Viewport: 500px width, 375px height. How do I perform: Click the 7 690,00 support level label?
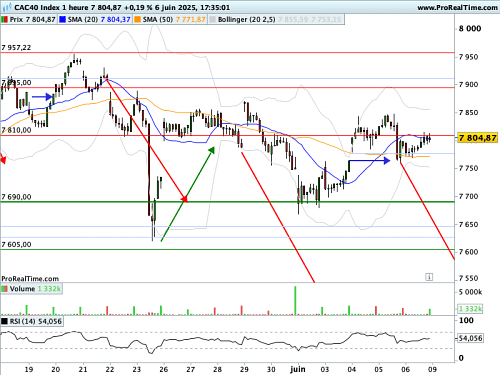pyautogui.click(x=16, y=197)
